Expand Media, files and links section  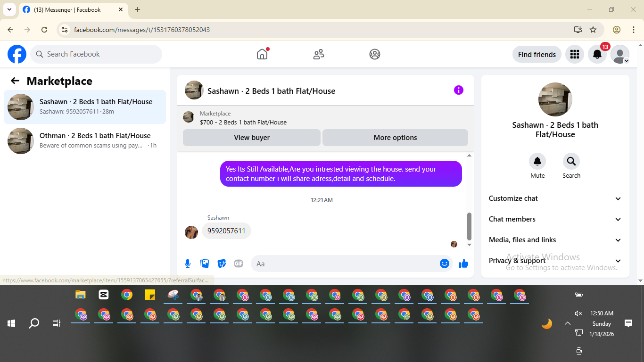coord(555,240)
